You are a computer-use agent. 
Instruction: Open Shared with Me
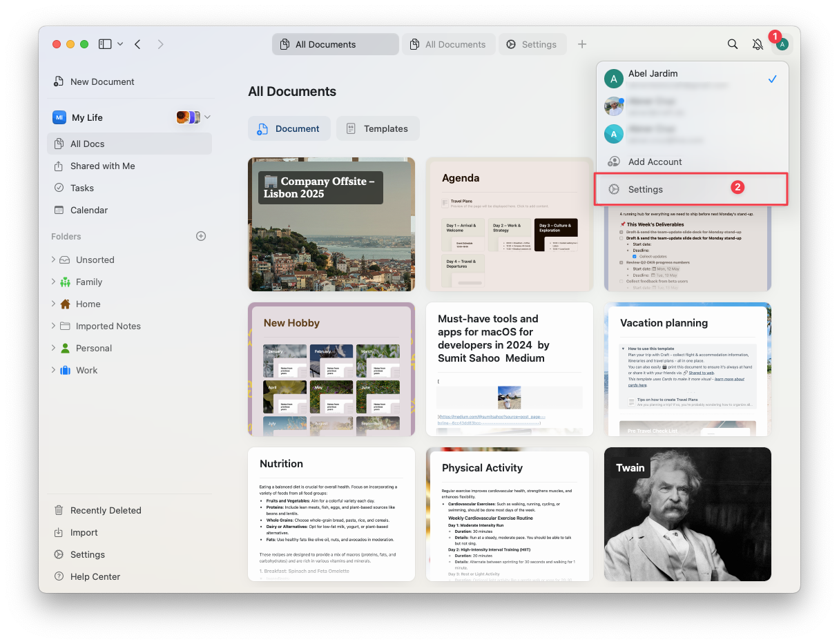(x=130, y=166)
